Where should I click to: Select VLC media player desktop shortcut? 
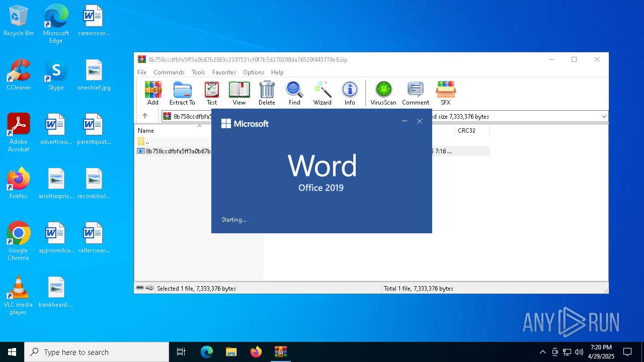pyautogui.click(x=19, y=296)
